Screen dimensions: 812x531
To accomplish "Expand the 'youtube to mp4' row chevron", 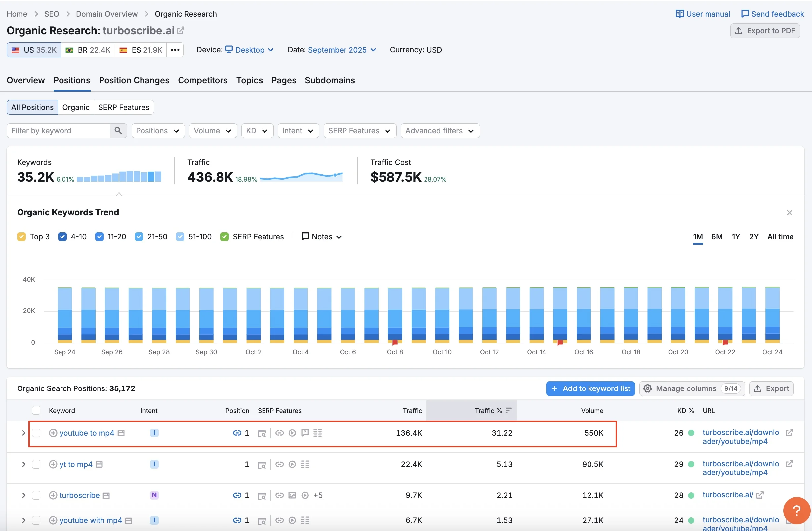I will click(23, 433).
